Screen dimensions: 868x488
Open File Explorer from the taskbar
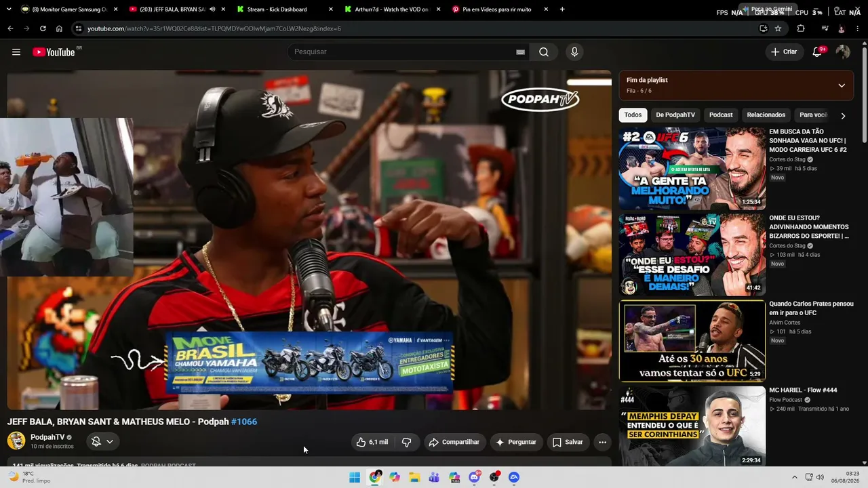[414, 477]
